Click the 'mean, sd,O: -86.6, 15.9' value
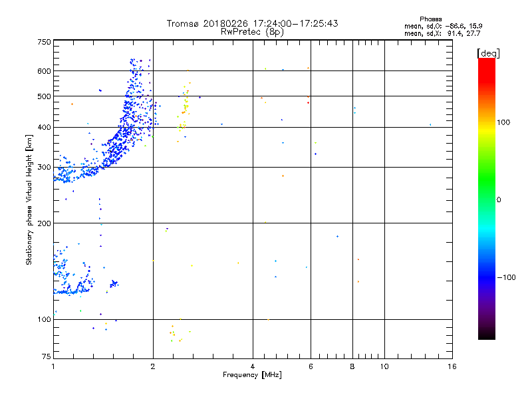 [x=444, y=26]
